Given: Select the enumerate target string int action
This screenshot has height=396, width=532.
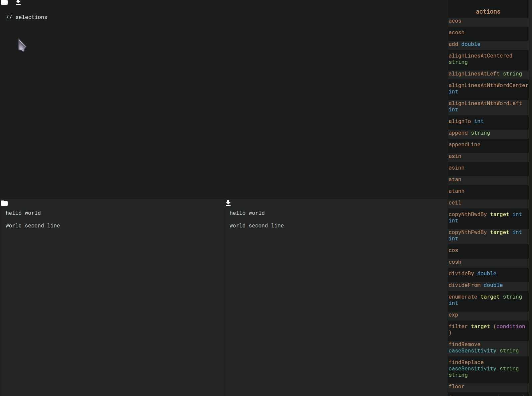Looking at the screenshot, I should tap(485, 300).
